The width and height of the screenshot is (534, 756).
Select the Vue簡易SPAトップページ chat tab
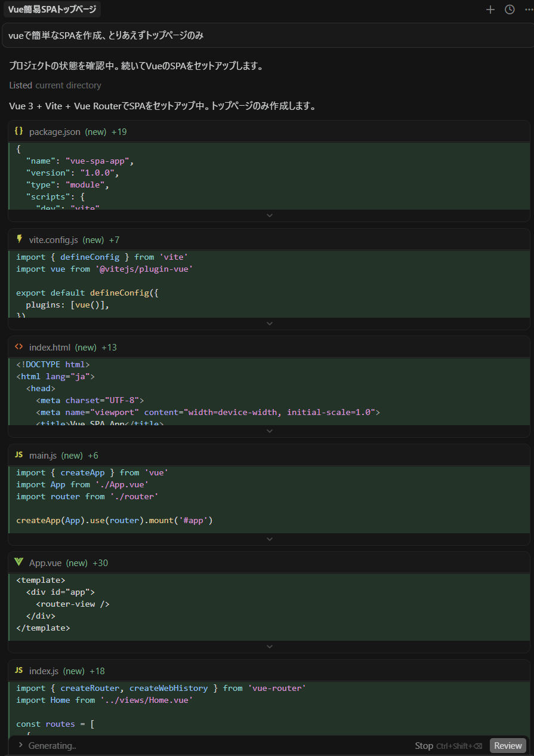click(x=52, y=10)
